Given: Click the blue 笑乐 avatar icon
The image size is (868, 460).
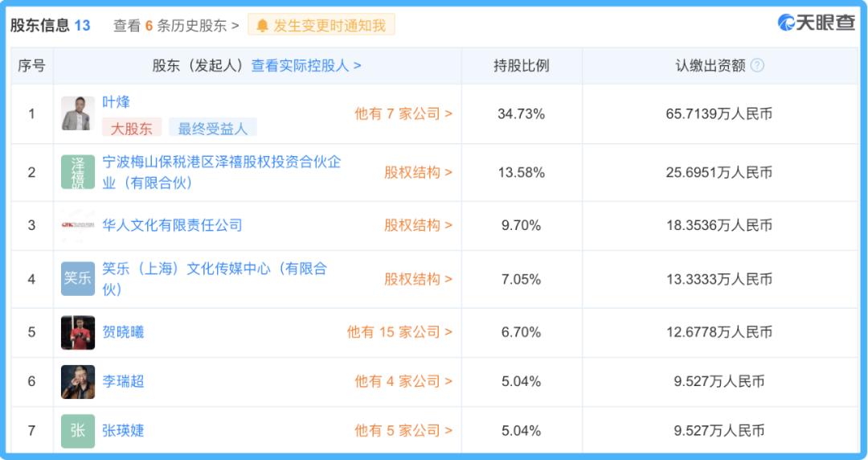Looking at the screenshot, I should (78, 278).
